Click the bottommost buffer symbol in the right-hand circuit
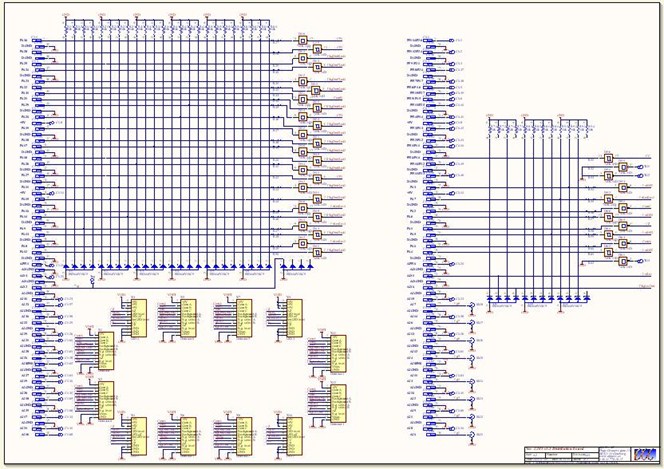This screenshot has width=664, height=469. (622, 262)
